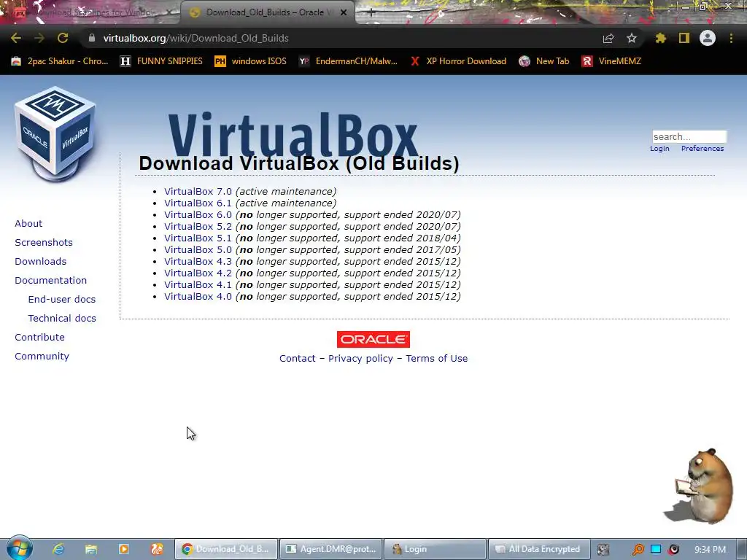Go back with the browser back arrow

pyautogui.click(x=16, y=38)
